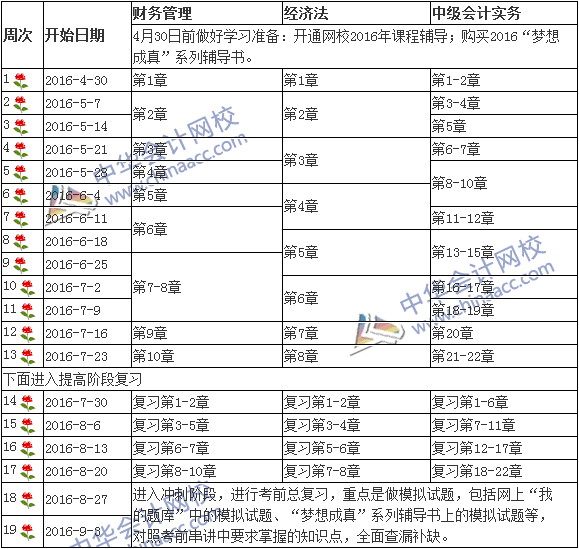Viewport: 579px width, 549px height.
Task: Click the flower icon in week 11 row
Action: coord(27,310)
